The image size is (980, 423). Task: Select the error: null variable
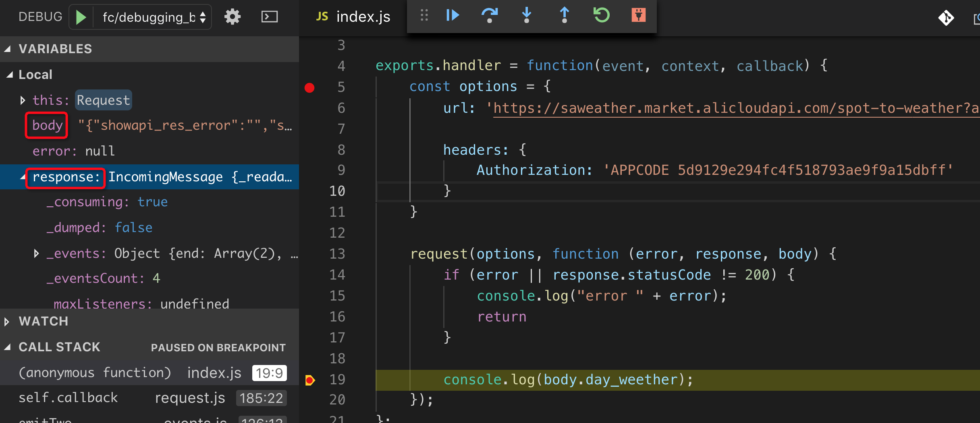click(149, 151)
